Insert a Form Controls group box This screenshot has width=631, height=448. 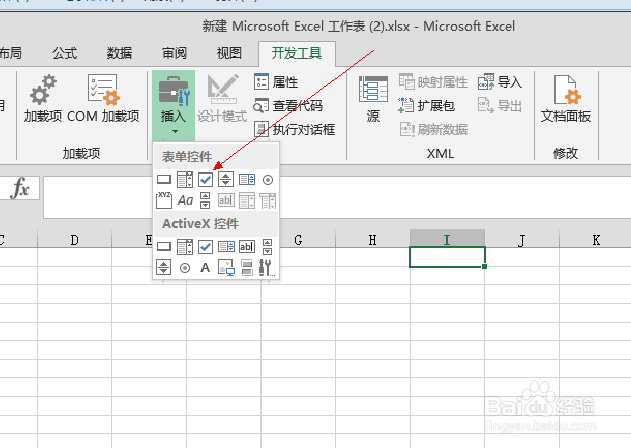(164, 200)
